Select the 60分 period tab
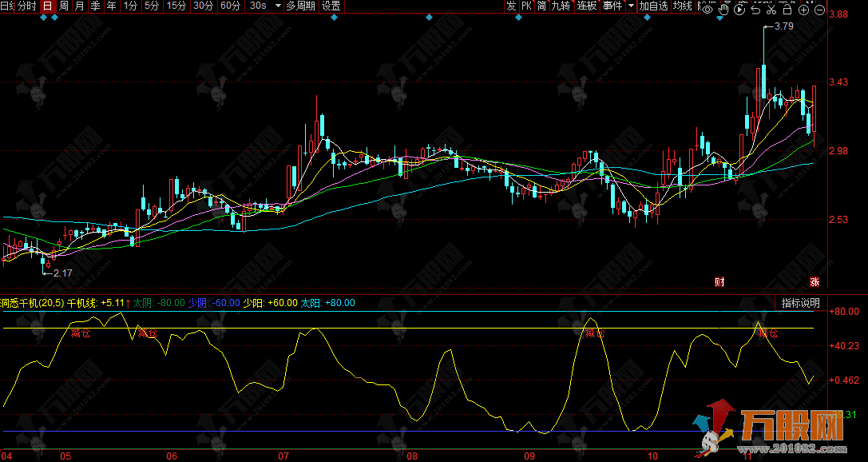The width and height of the screenshot is (868, 462). pyautogui.click(x=230, y=6)
